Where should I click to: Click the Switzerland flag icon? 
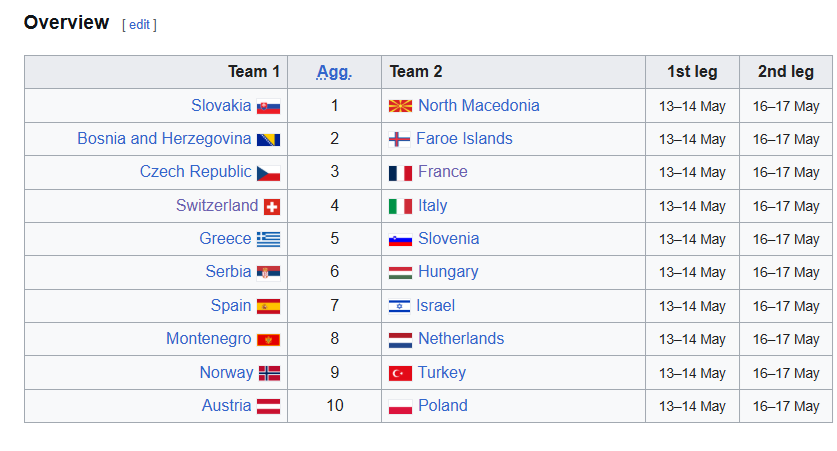[x=272, y=206]
